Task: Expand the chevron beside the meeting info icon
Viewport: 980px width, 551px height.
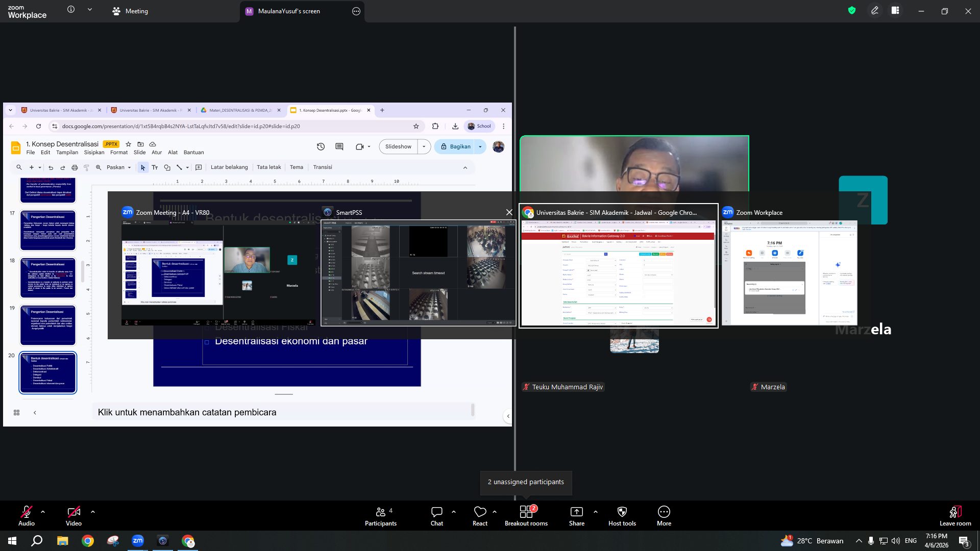Action: click(90, 10)
